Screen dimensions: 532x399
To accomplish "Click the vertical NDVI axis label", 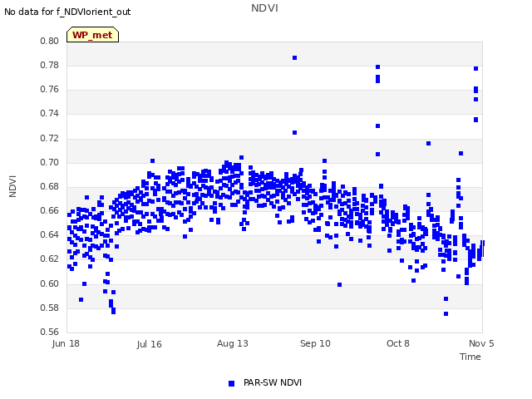I will 12,186.
